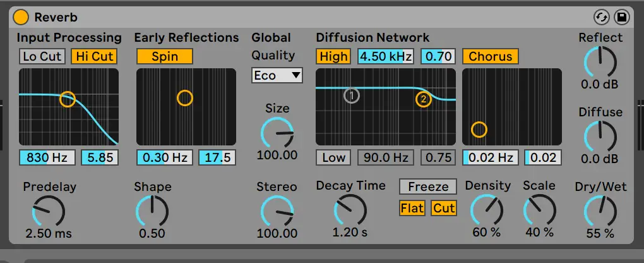Click the Chorus XY display handle

tap(479, 130)
